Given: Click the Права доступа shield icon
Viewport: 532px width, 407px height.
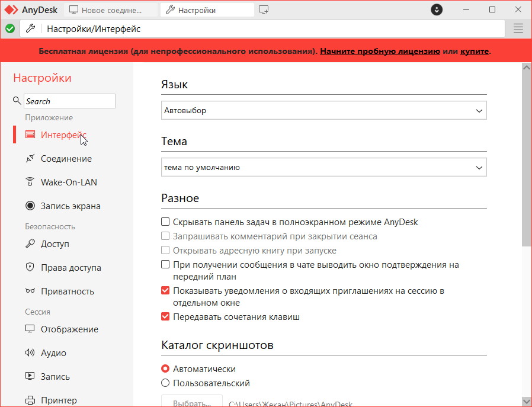Looking at the screenshot, I should click(30, 267).
